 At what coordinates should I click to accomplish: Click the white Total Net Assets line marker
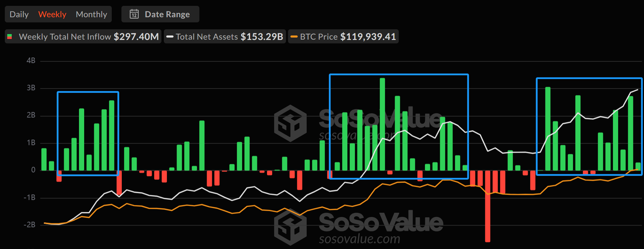[x=170, y=37]
